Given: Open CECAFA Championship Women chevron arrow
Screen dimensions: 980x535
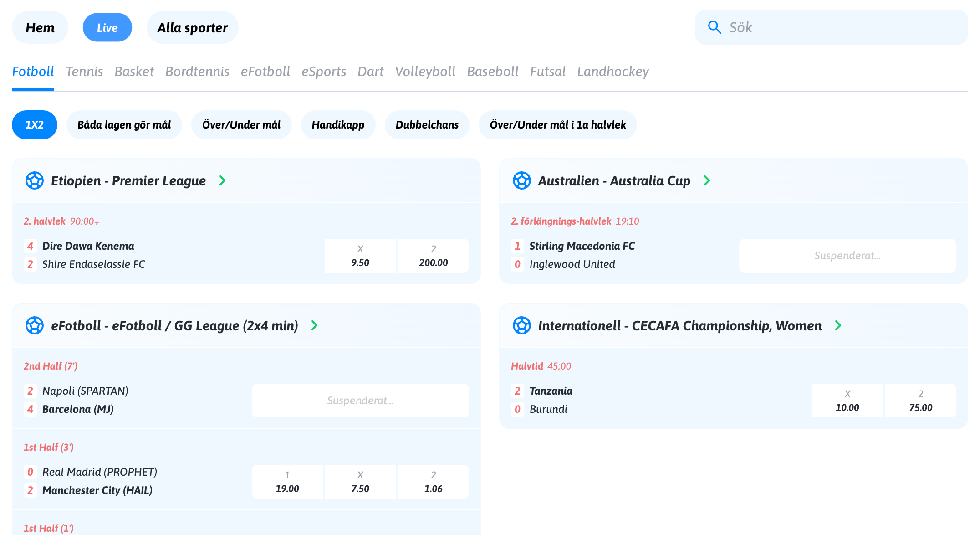Looking at the screenshot, I should point(838,325).
